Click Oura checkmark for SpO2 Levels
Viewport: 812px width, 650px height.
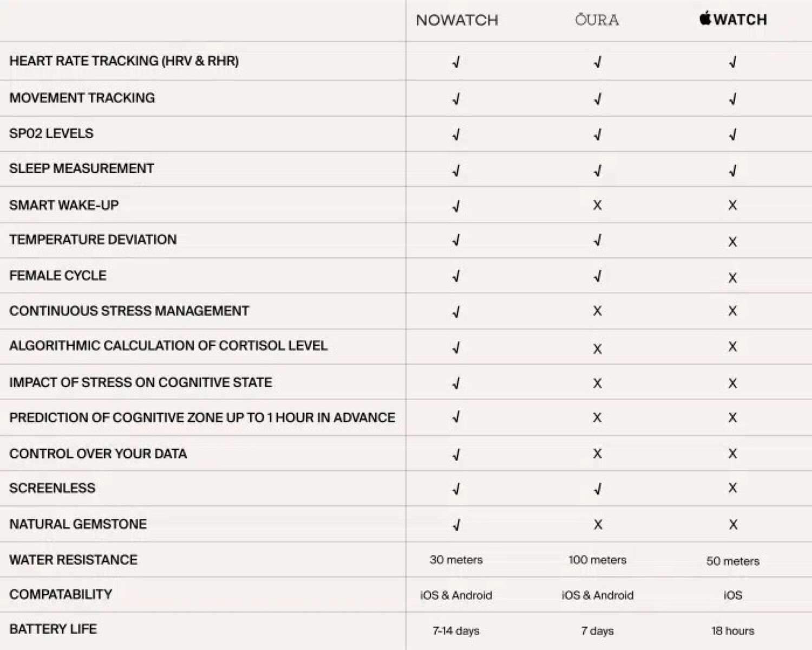[x=597, y=135]
